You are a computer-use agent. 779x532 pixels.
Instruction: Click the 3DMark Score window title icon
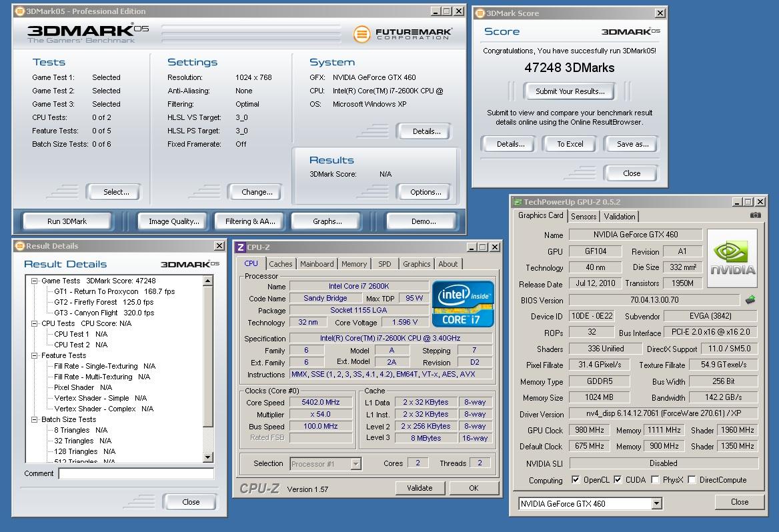(x=480, y=13)
